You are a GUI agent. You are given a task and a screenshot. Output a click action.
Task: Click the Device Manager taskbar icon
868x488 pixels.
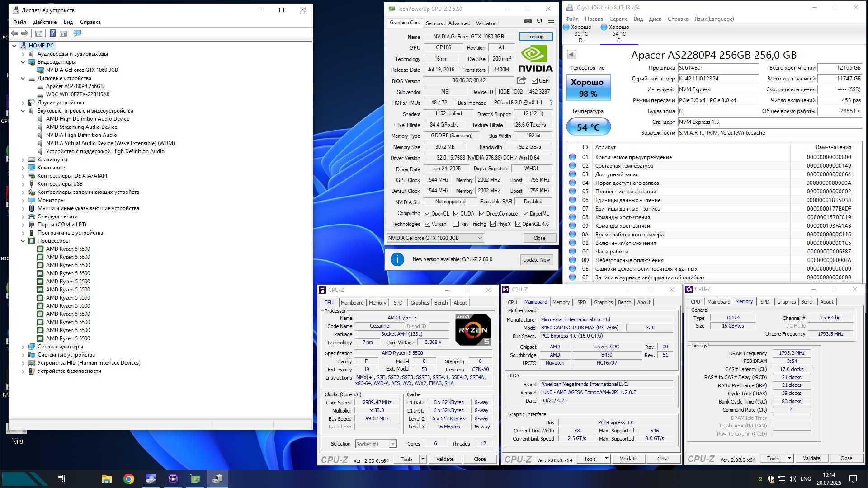click(217, 479)
